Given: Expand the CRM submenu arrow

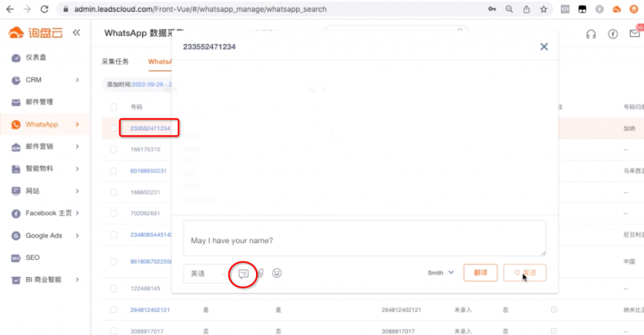Looking at the screenshot, I should (x=77, y=80).
